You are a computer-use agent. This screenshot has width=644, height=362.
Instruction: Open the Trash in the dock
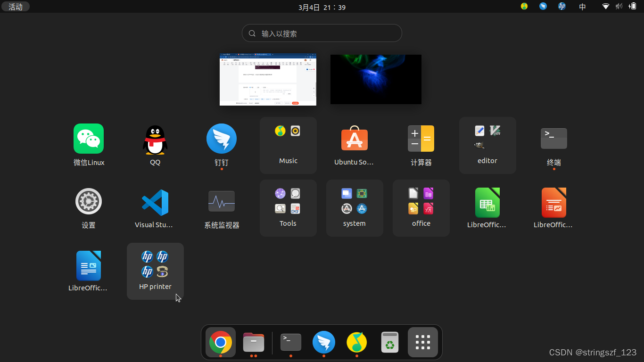pos(390,342)
